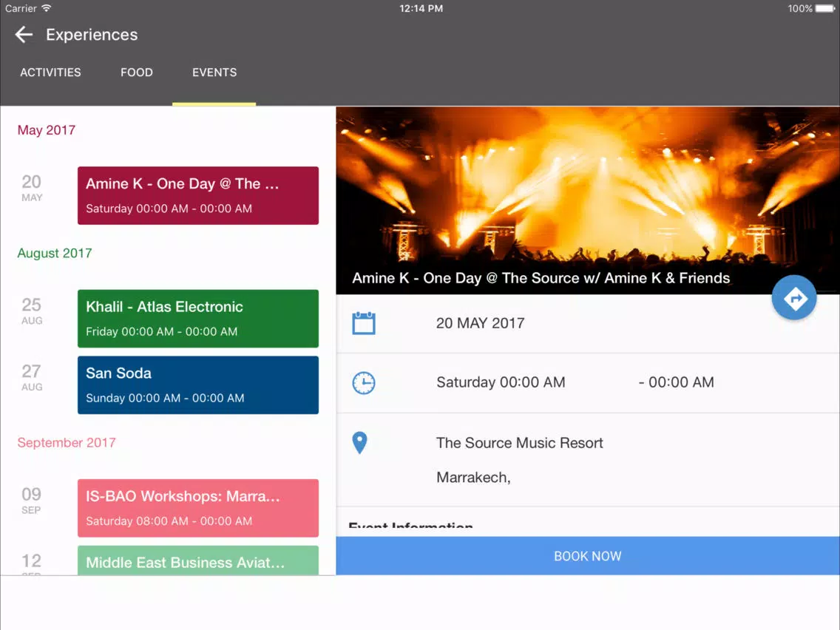Tap the Saturday 00:00 AM start time

click(501, 382)
